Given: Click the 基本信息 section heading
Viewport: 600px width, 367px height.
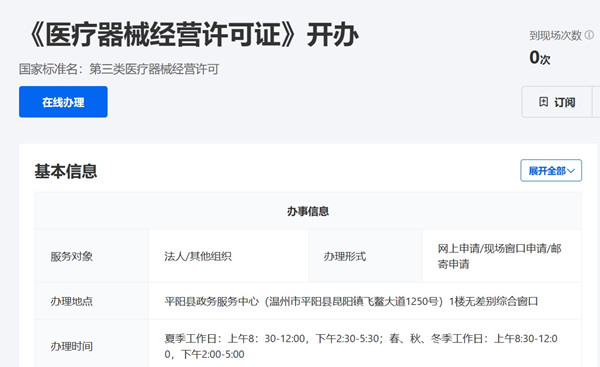Looking at the screenshot, I should [x=66, y=171].
